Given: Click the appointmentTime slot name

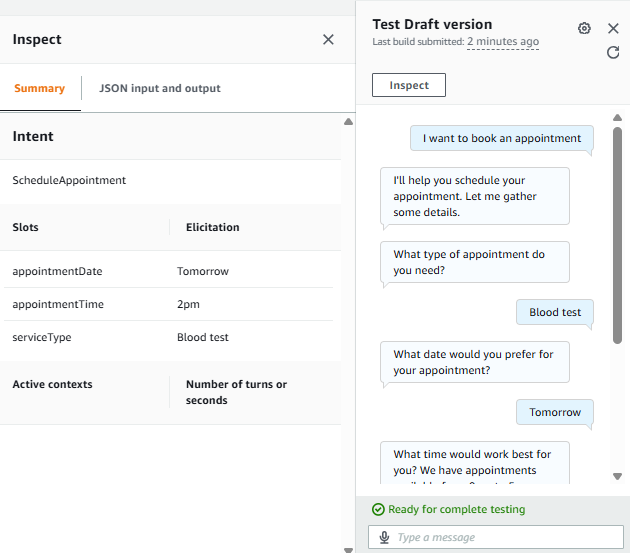Looking at the screenshot, I should tap(58, 304).
